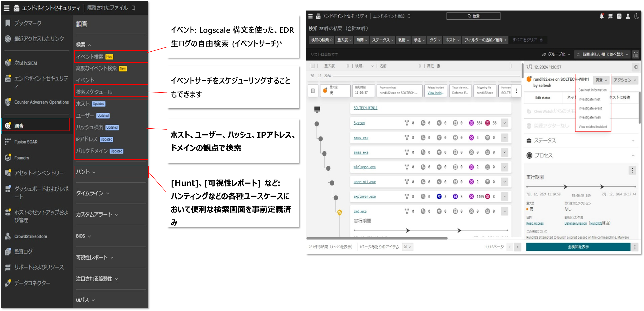Open notifications bell in detection window
644x311 pixels.
[602, 16]
